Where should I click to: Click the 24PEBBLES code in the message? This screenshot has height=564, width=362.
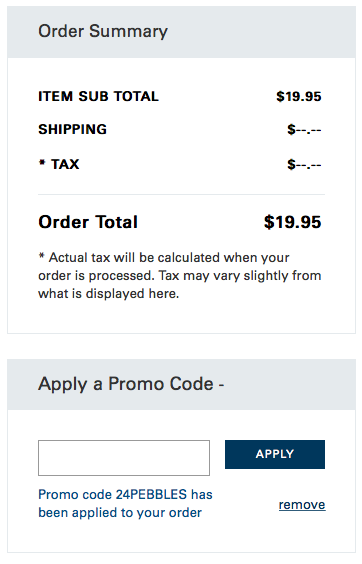(x=151, y=495)
